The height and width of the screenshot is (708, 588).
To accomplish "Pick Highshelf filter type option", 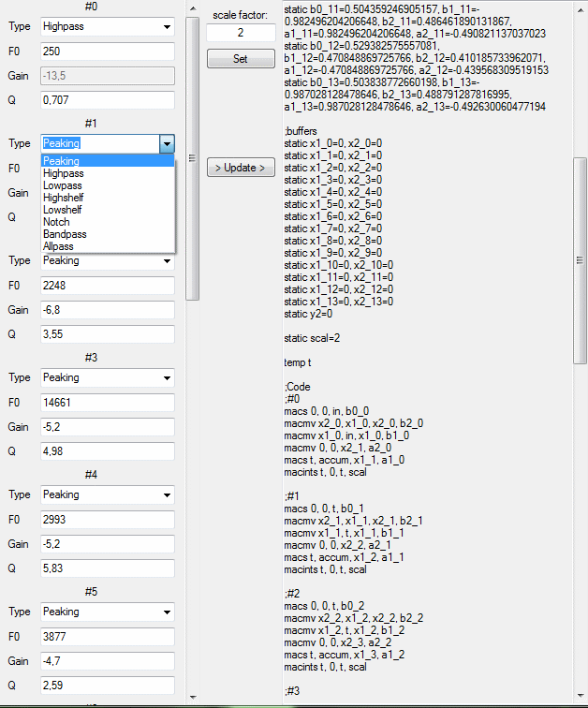I will 63,198.
